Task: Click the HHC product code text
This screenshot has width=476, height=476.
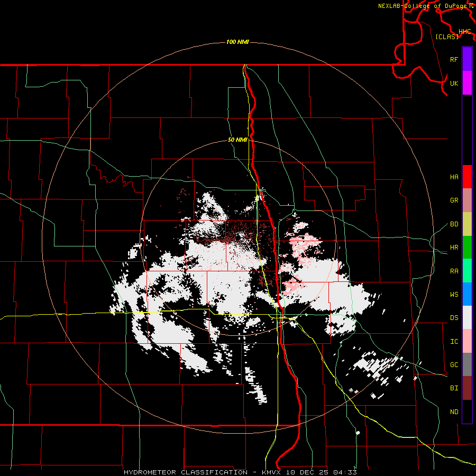Action: (x=464, y=32)
